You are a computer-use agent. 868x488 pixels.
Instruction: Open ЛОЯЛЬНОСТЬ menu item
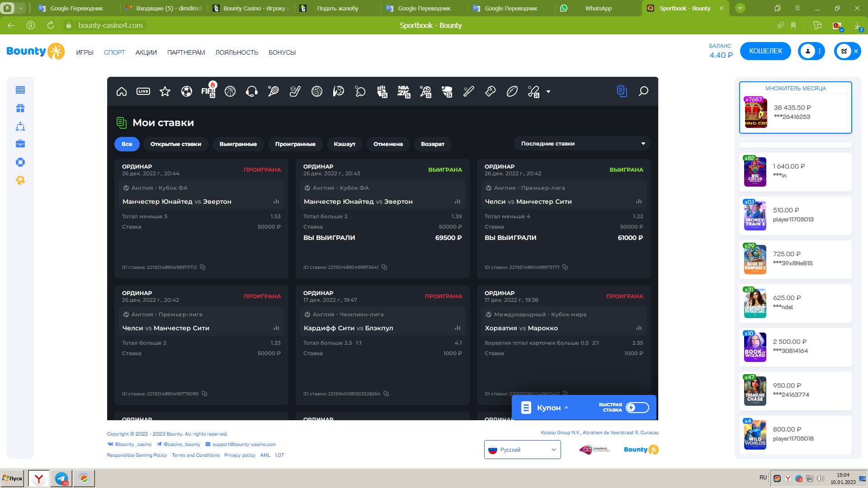point(237,52)
